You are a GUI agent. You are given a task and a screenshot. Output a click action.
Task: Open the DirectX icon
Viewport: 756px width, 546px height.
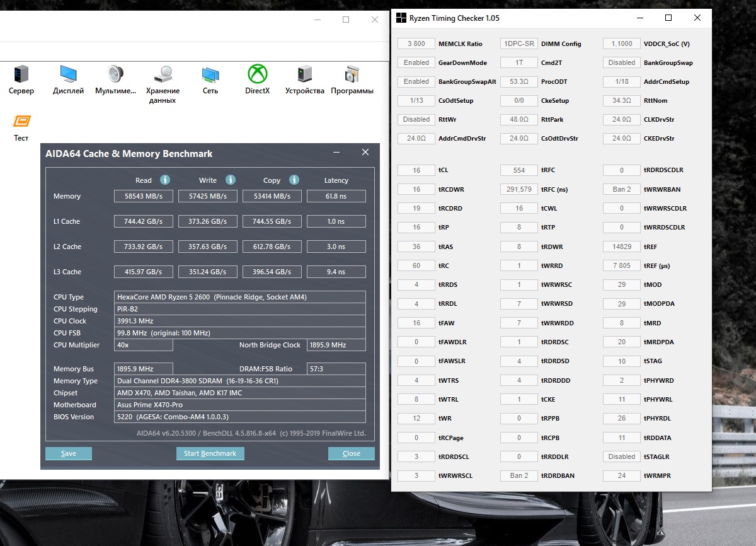coord(257,75)
